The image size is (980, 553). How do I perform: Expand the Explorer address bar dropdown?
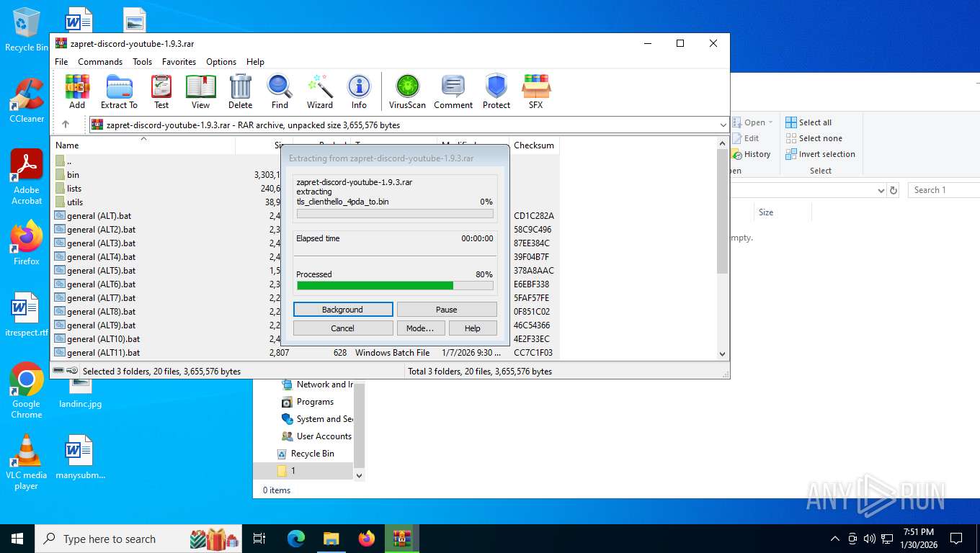(x=881, y=190)
